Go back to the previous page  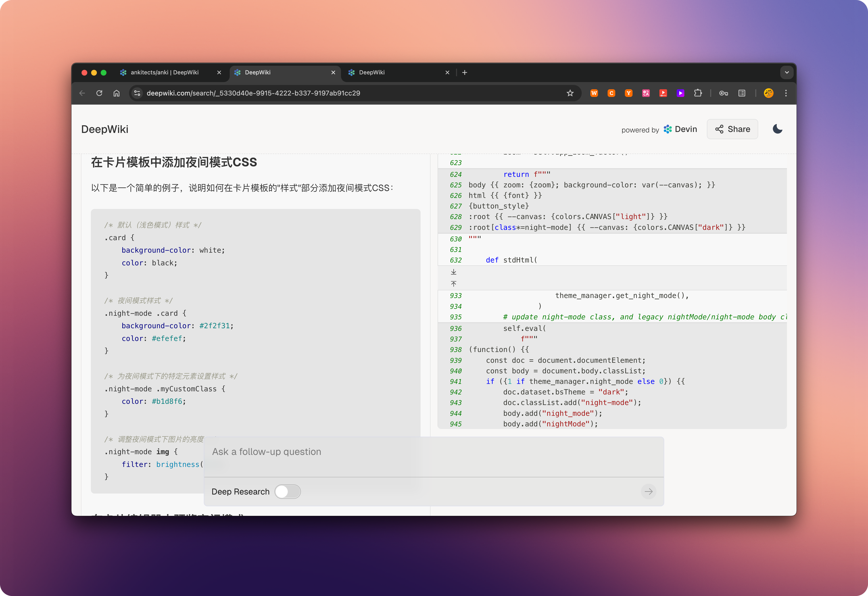(82, 93)
